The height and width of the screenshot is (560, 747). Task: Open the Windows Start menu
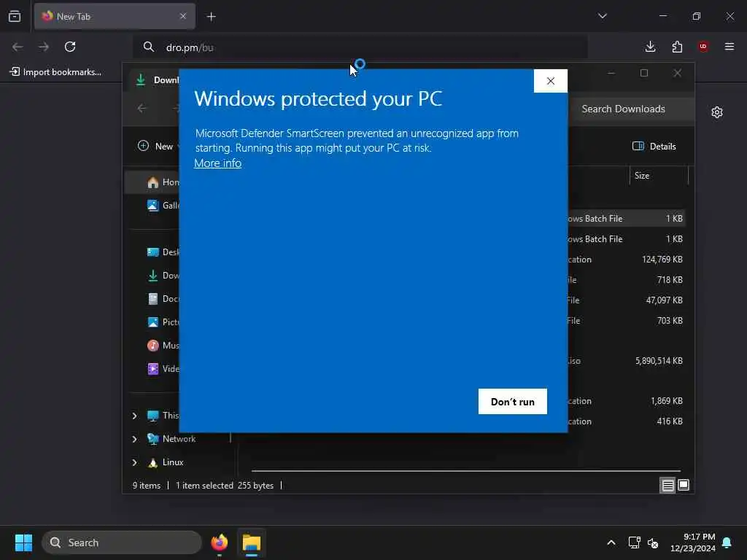pos(23,542)
